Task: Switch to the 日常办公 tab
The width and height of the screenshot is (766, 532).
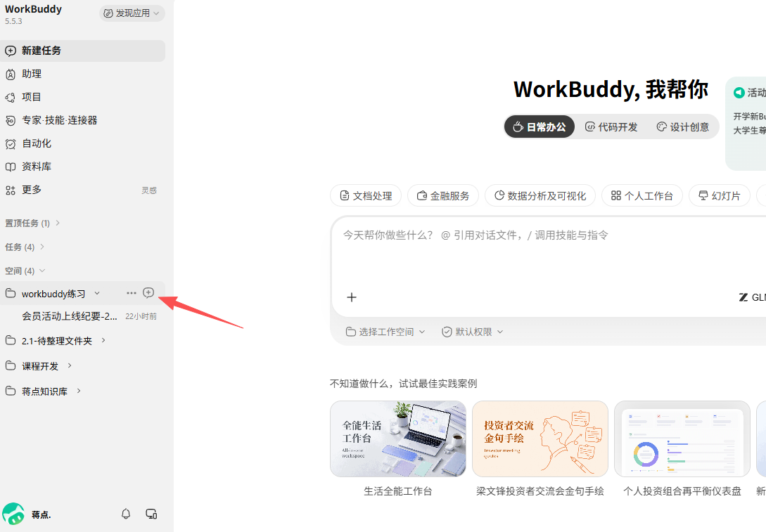Action: [540, 127]
